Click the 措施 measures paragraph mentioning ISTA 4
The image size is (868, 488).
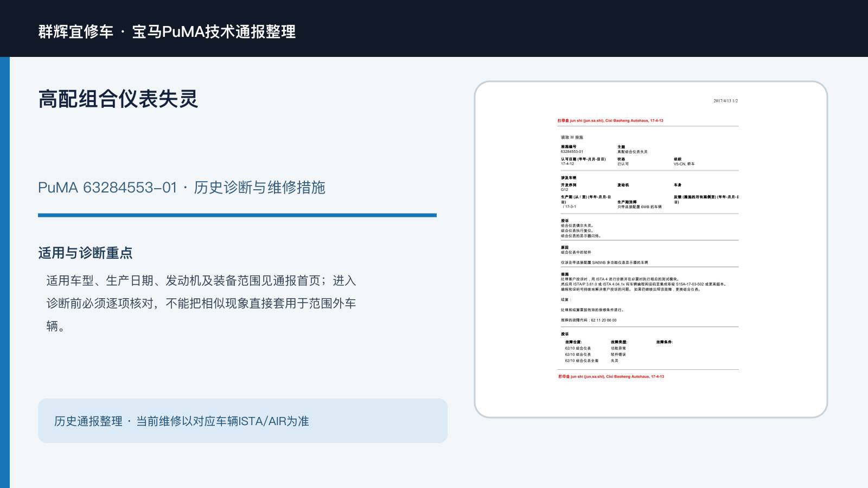pyautogui.click(x=644, y=284)
